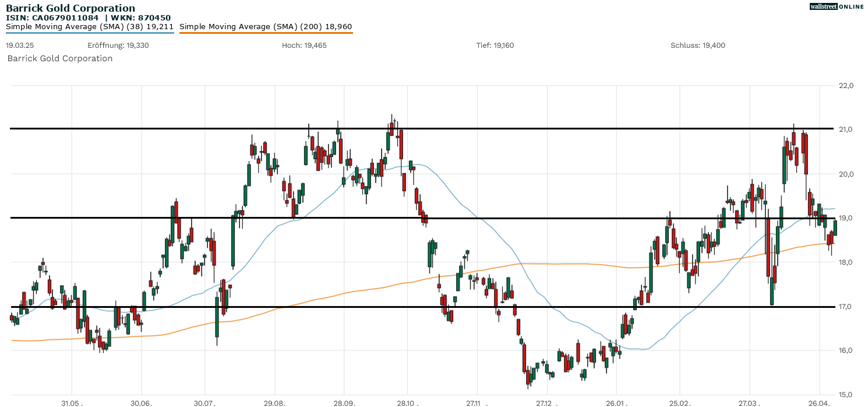Viewport: 868px width, 407px height.
Task: Toggle the SMA (38) legend entry
Action: click(x=90, y=26)
